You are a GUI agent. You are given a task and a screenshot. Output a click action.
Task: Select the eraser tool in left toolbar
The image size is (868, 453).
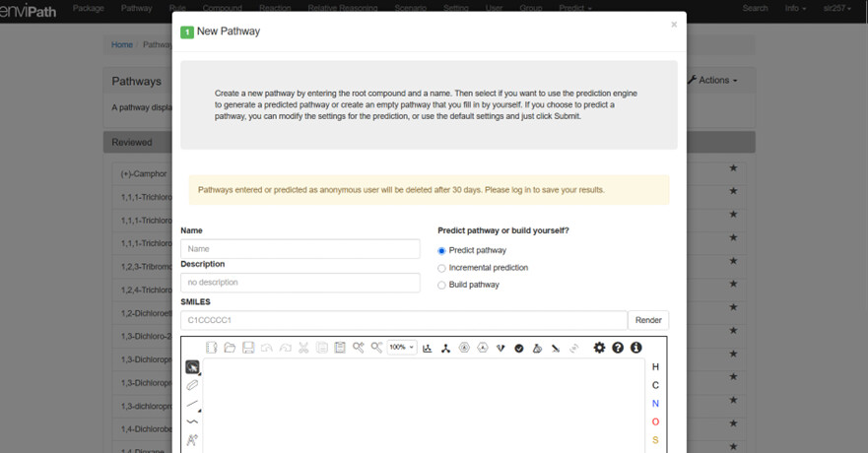tap(192, 385)
